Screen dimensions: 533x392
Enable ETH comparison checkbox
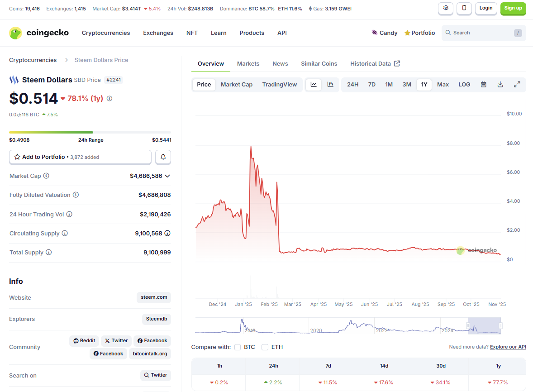(265, 347)
